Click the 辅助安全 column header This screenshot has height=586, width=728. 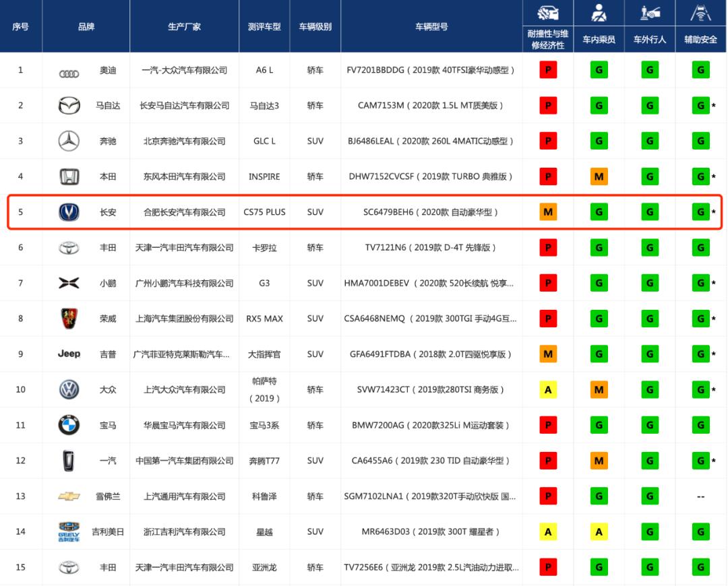click(x=700, y=39)
